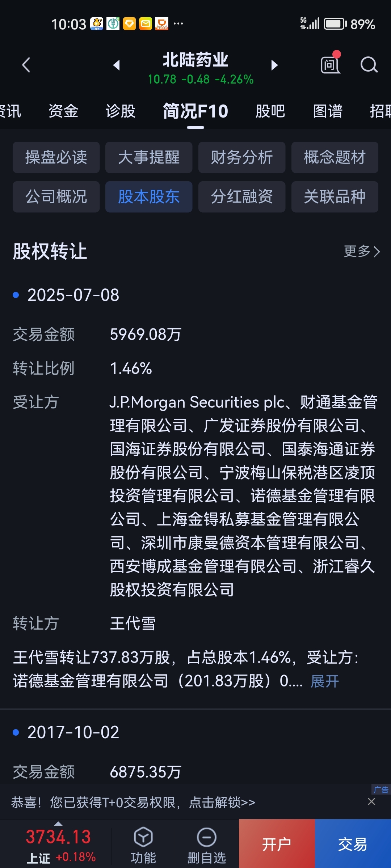Image resolution: width=391 pixels, height=868 pixels.
Task: Expand the 上证 index bar arrow
Action: point(58,823)
